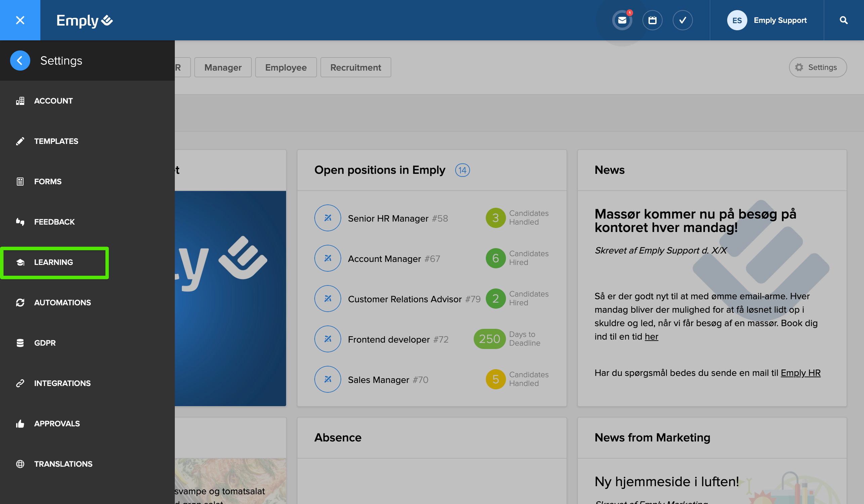Select Forms in the settings menu
Image resolution: width=864 pixels, height=504 pixels.
(48, 182)
